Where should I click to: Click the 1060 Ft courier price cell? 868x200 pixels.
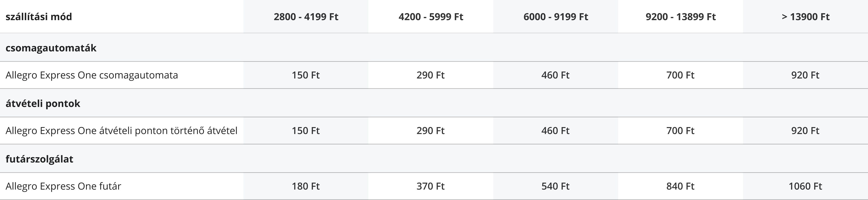805,186
